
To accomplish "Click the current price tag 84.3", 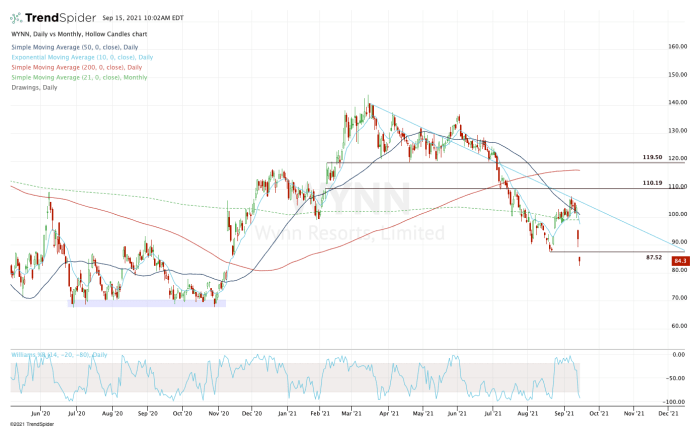I will (677, 263).
